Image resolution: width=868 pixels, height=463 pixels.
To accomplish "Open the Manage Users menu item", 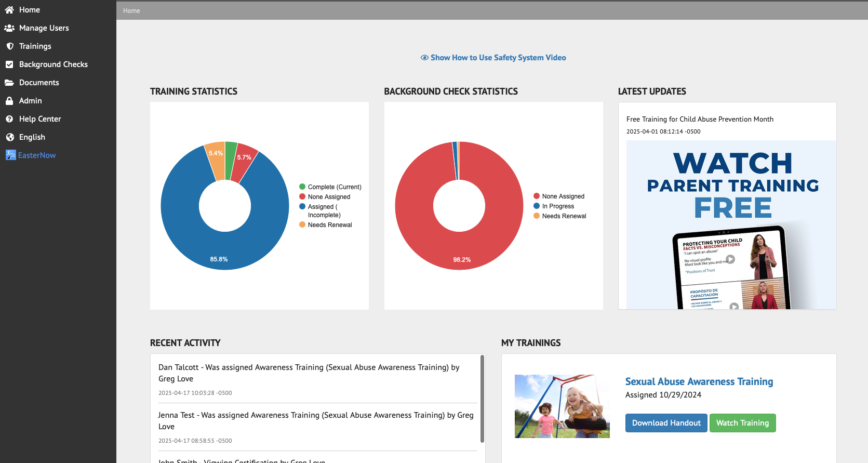I will point(44,28).
